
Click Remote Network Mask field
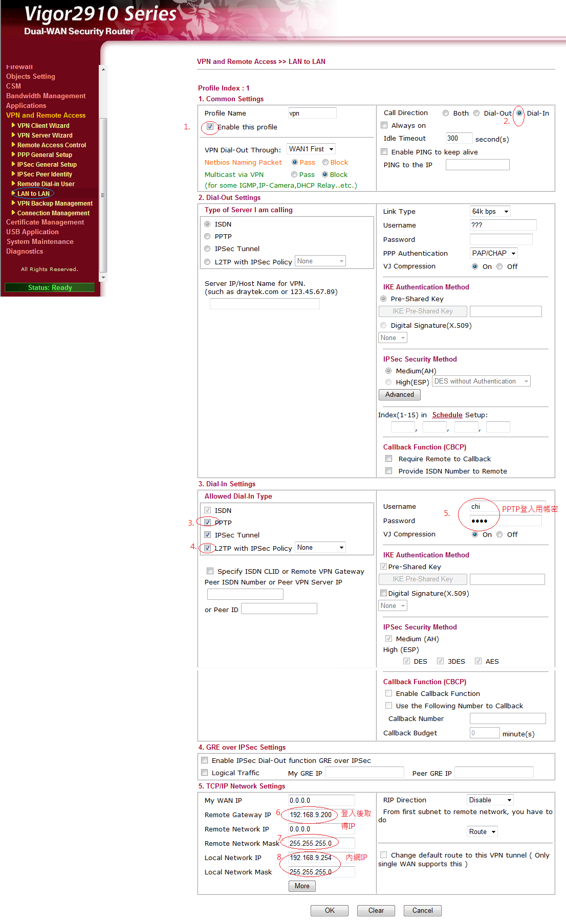321,843
